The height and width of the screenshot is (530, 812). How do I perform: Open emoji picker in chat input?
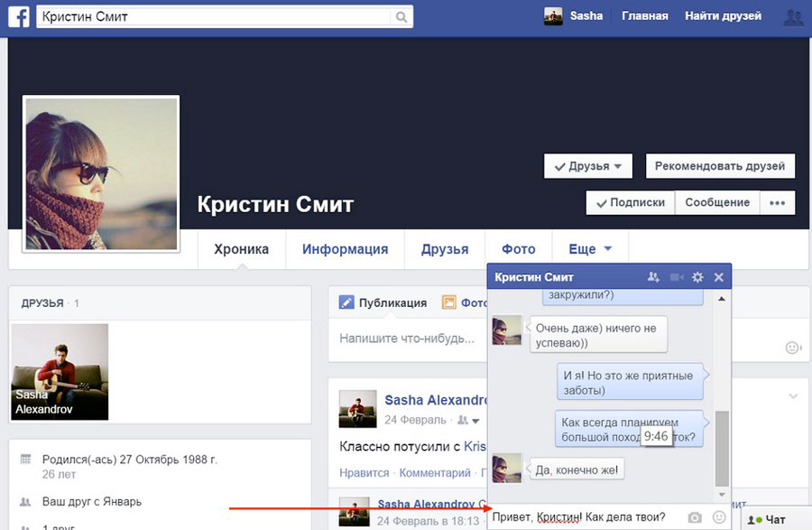coord(719,516)
